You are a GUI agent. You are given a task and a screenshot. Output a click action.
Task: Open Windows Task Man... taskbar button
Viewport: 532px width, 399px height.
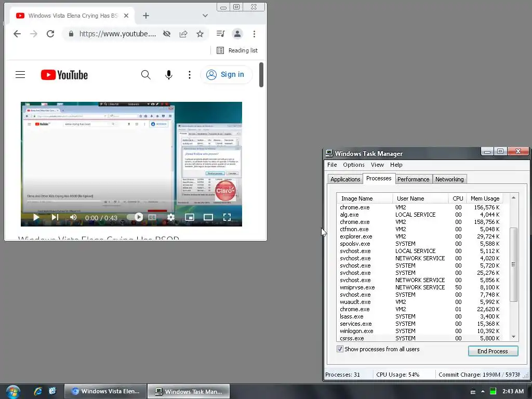189,392
